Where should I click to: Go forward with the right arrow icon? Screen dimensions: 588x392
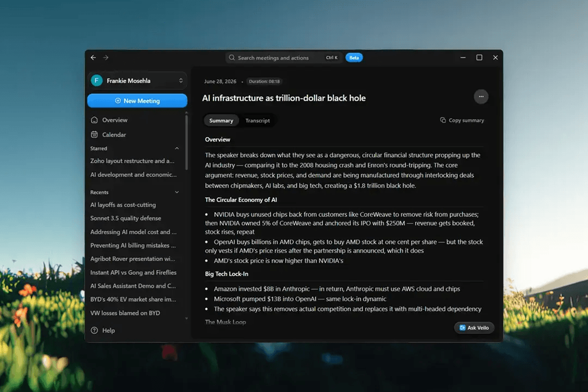pyautogui.click(x=106, y=57)
